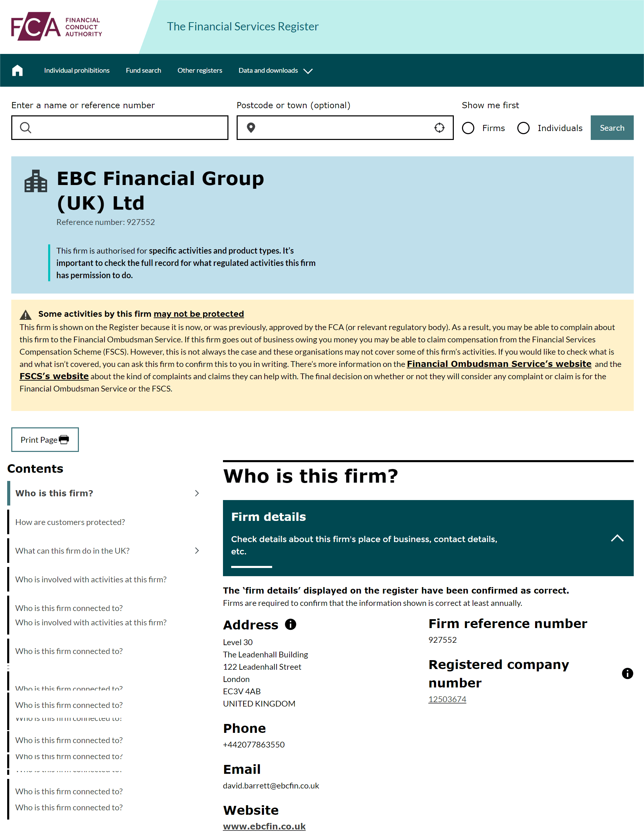Viewport: 644px width, 839px height.
Task: Click phone number +442077863550
Action: (x=254, y=744)
